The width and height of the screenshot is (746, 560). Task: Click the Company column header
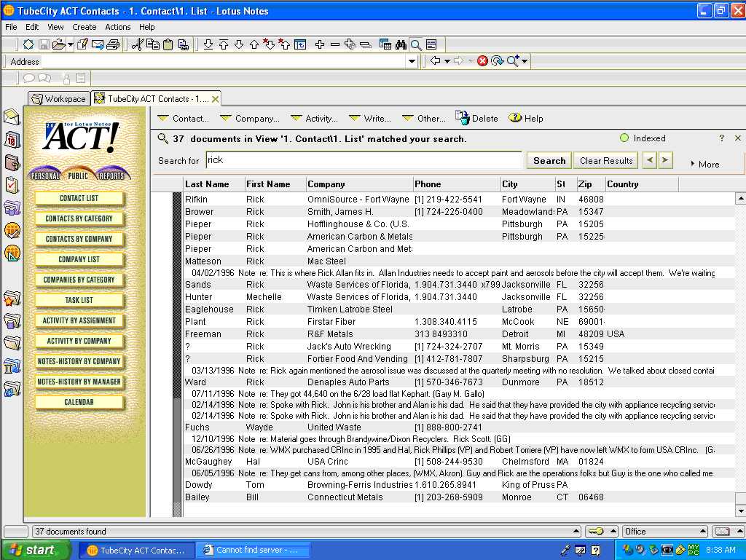[x=359, y=184]
